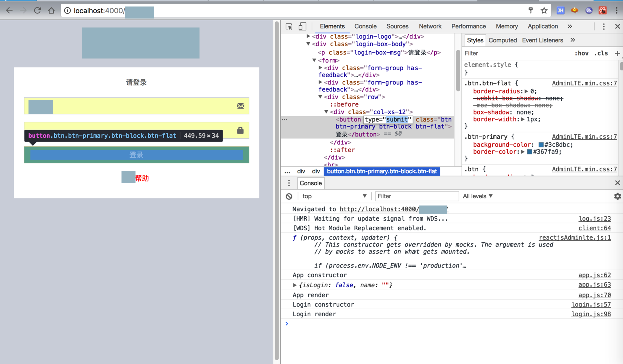623x364 pixels.
Task: View site information icon in address bar
Action: pos(67,10)
